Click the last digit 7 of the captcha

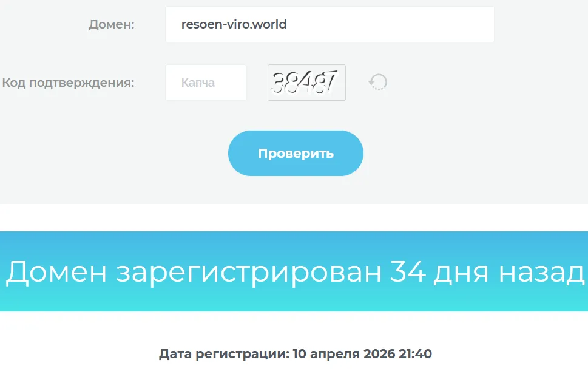tap(330, 81)
